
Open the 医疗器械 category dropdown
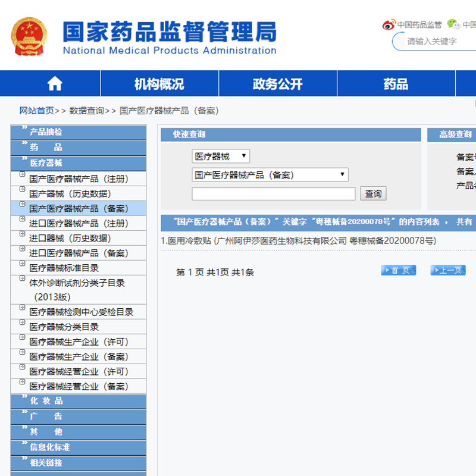coord(221,156)
